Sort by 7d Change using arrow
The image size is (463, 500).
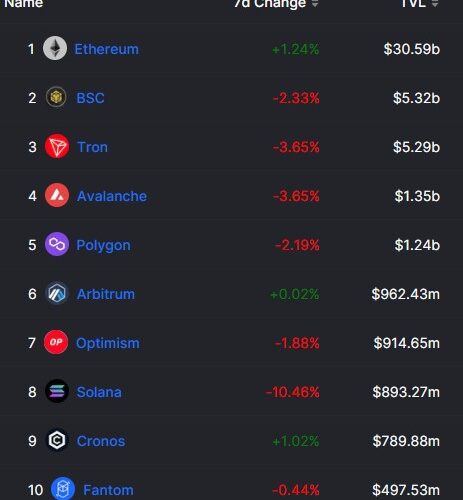(x=315, y=4)
